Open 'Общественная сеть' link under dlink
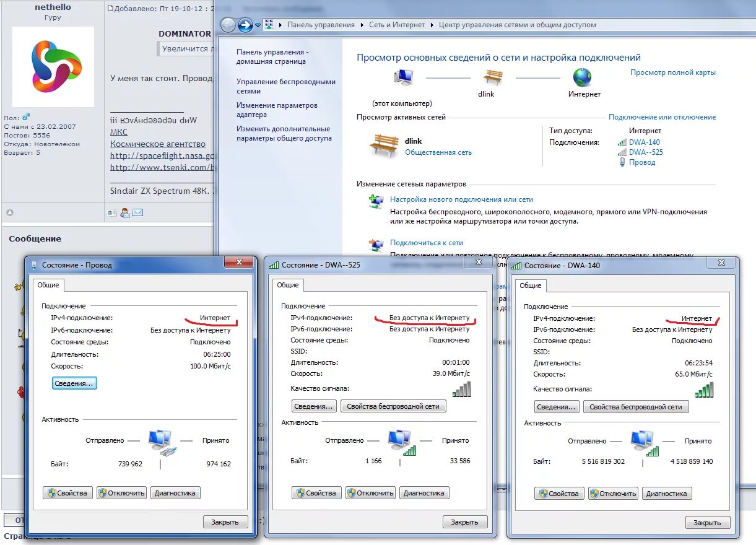Image resolution: width=756 pixels, height=545 pixels. [438, 152]
